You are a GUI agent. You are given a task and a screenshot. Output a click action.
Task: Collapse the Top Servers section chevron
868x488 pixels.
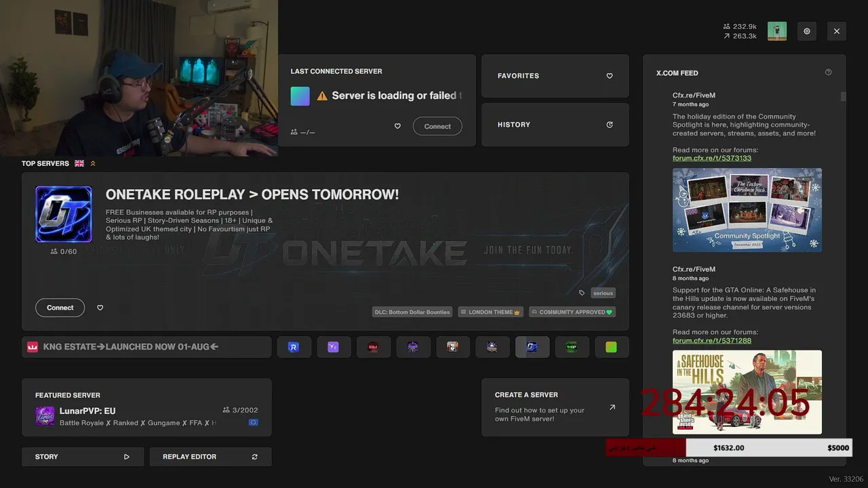[x=93, y=163]
